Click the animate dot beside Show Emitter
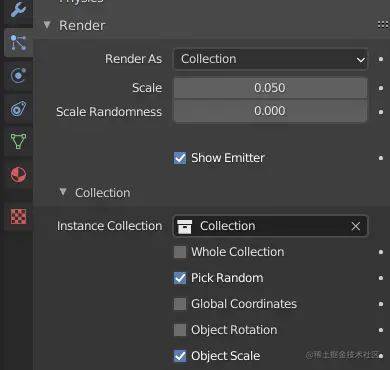Viewport: 390px width, 370px height. [381, 158]
